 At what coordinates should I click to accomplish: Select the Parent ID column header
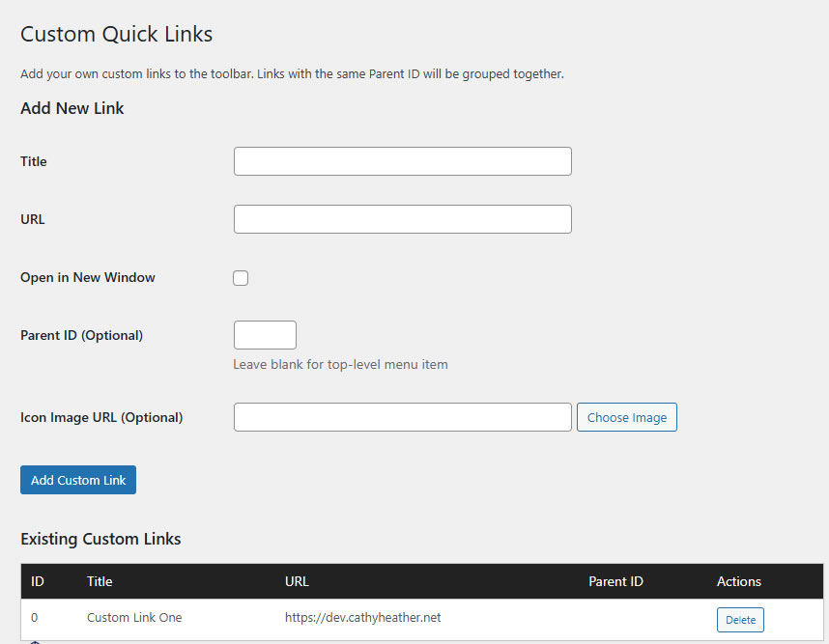click(x=615, y=581)
